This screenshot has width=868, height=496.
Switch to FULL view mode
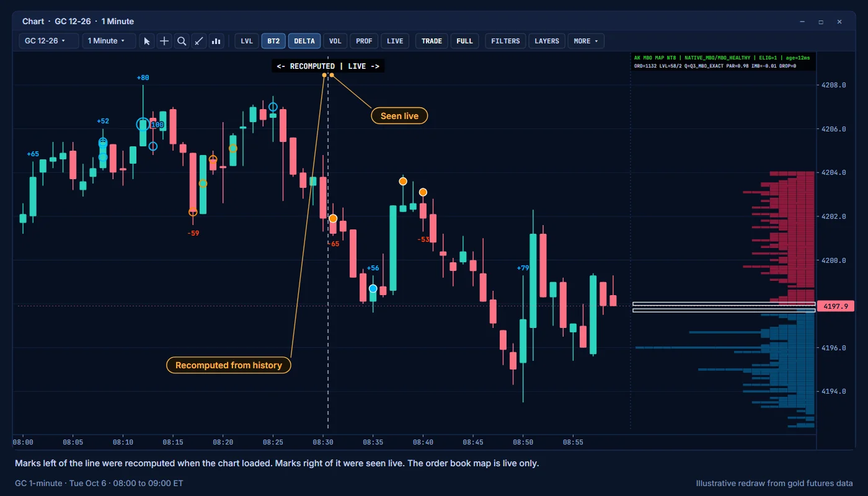pyautogui.click(x=464, y=41)
